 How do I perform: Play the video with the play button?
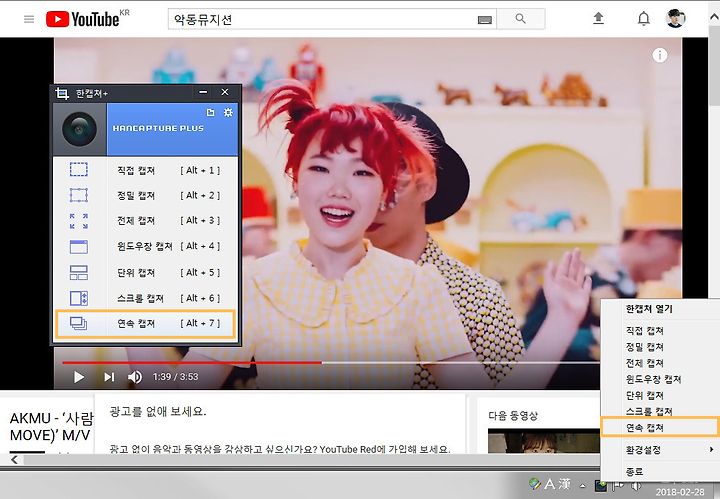[x=79, y=377]
